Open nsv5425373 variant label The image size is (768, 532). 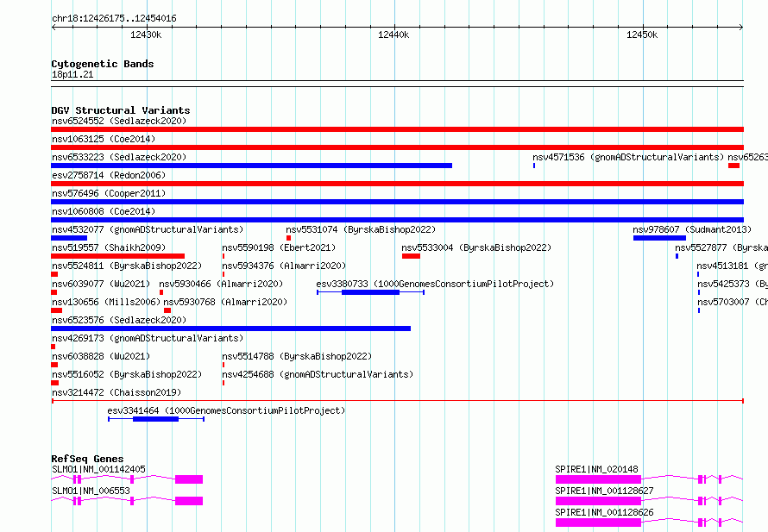click(x=733, y=284)
